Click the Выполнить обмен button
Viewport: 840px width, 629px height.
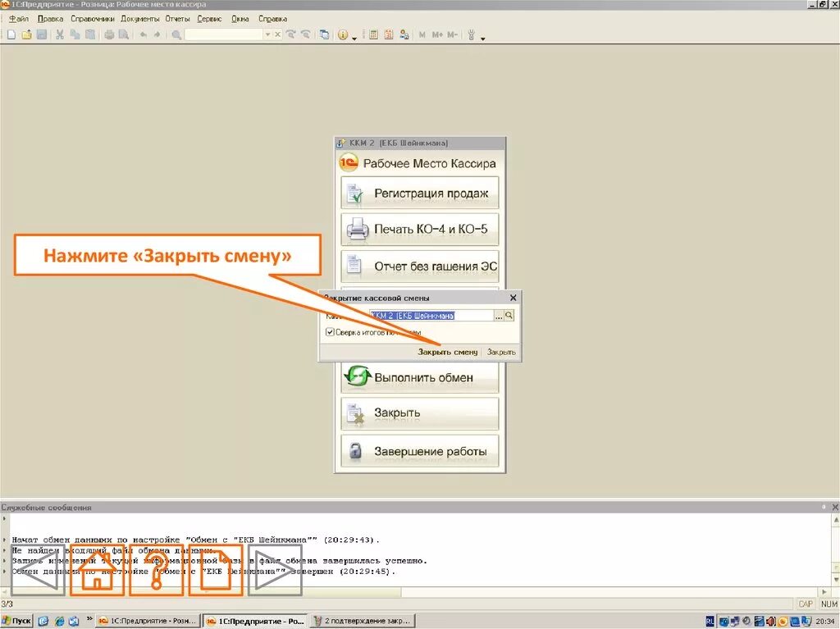[x=419, y=378]
